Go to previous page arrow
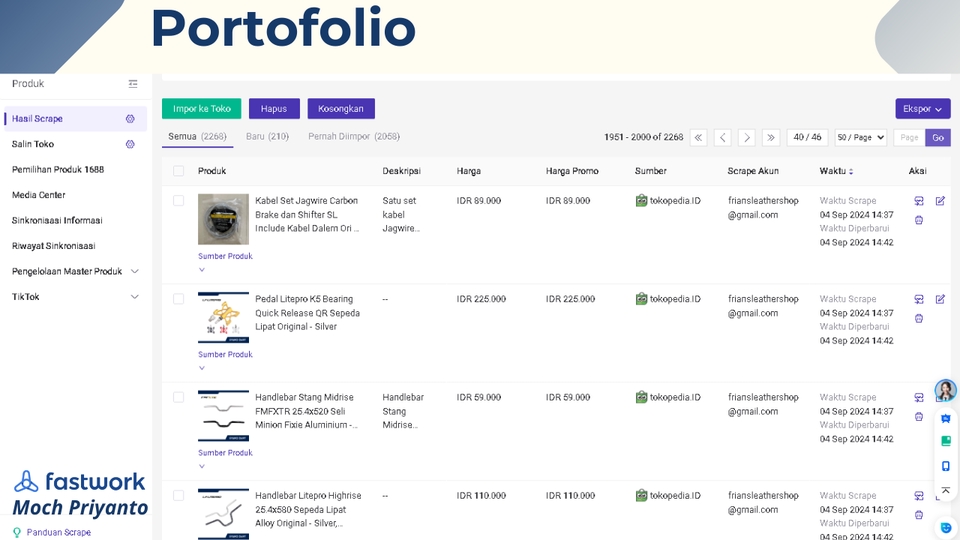 point(722,138)
